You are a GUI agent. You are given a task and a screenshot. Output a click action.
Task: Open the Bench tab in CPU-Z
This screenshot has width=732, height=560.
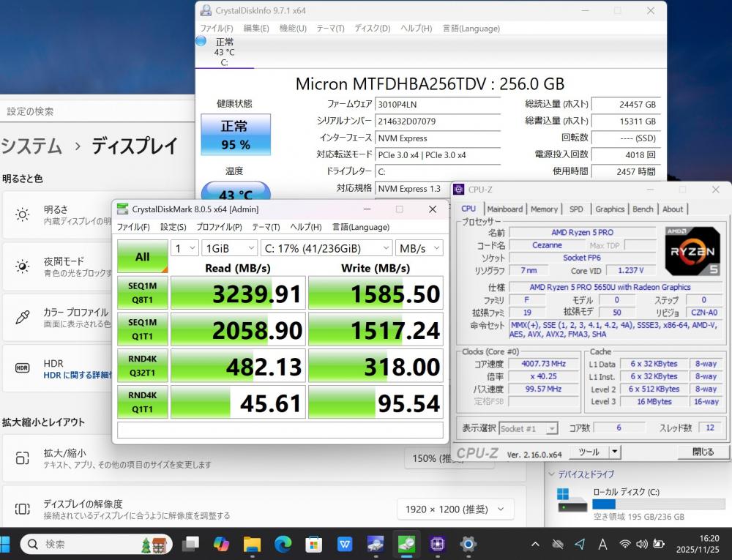[643, 209]
